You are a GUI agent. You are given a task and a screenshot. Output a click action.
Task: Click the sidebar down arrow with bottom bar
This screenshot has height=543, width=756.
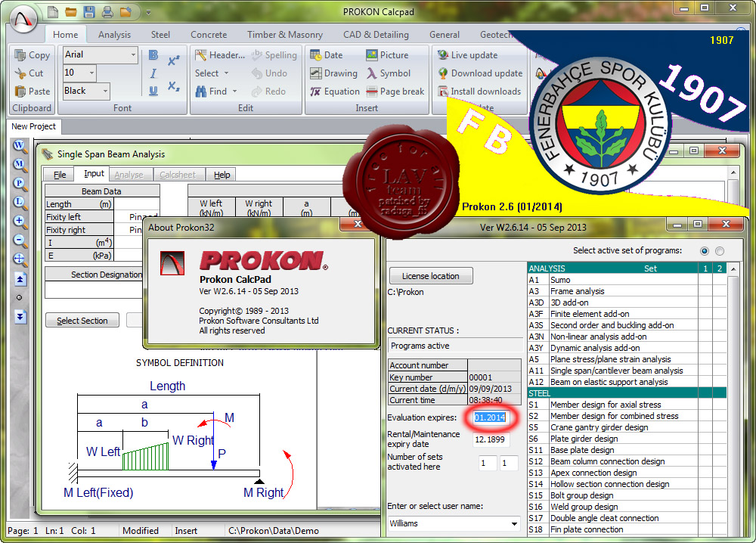20,317
